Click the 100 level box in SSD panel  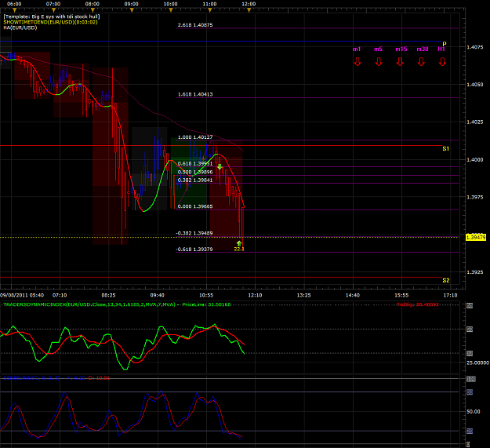(x=471, y=379)
